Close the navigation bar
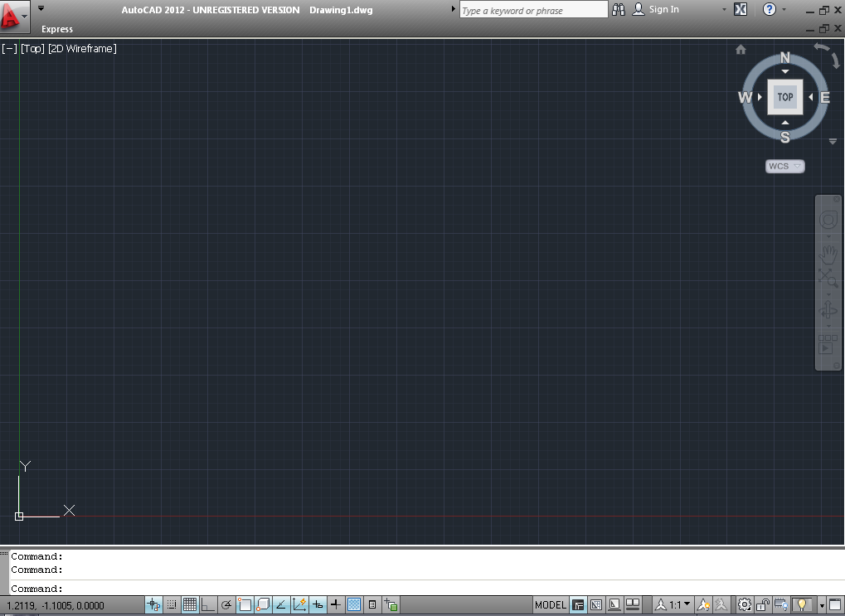The height and width of the screenshot is (616, 845). pos(837,200)
